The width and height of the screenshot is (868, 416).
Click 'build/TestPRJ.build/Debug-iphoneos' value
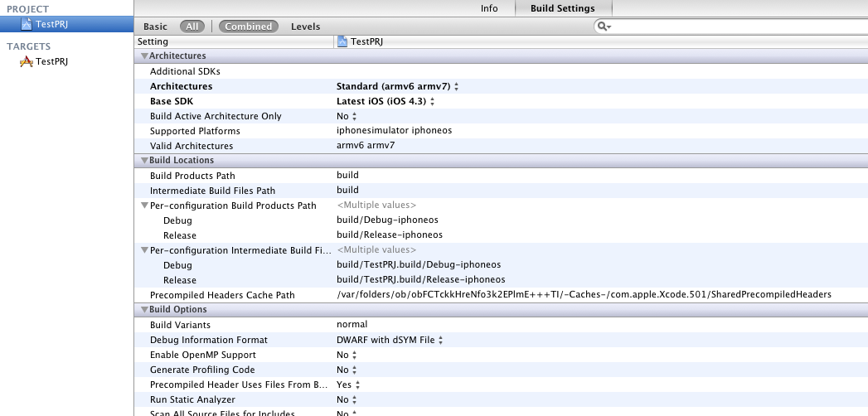[419, 264]
